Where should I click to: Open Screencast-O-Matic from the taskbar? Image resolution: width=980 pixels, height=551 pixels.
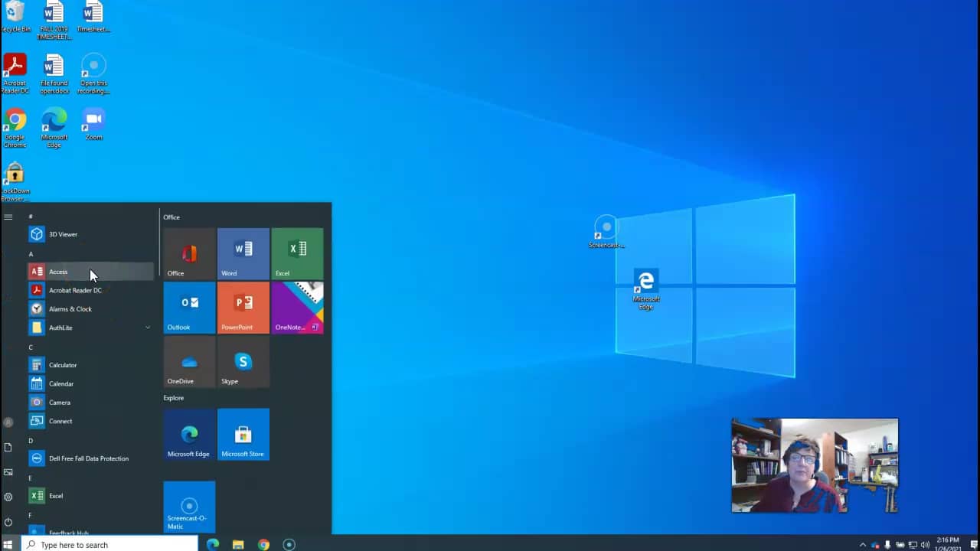(289, 544)
